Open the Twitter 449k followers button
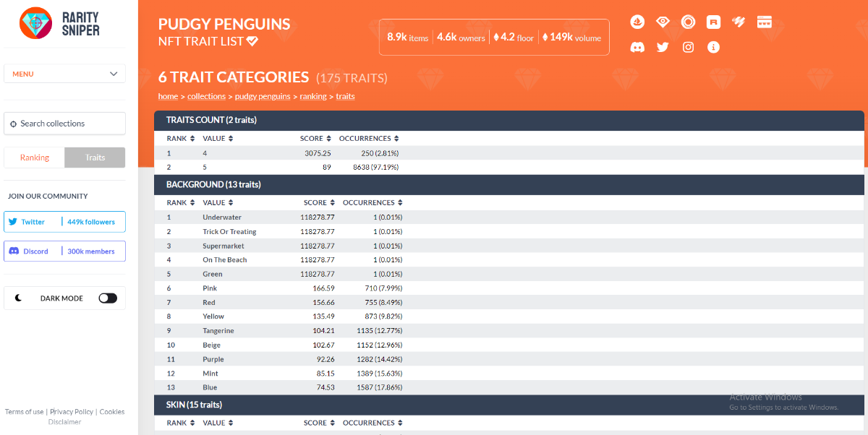The image size is (868, 435). point(64,222)
